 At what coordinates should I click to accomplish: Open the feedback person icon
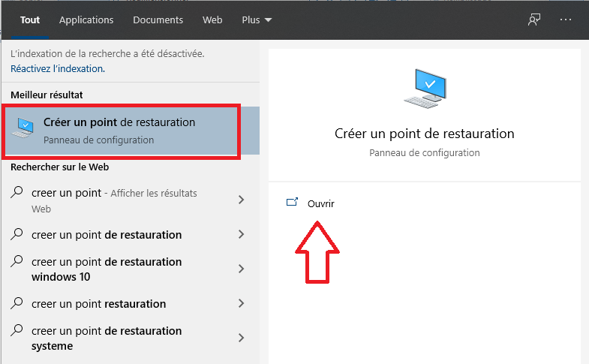(533, 20)
